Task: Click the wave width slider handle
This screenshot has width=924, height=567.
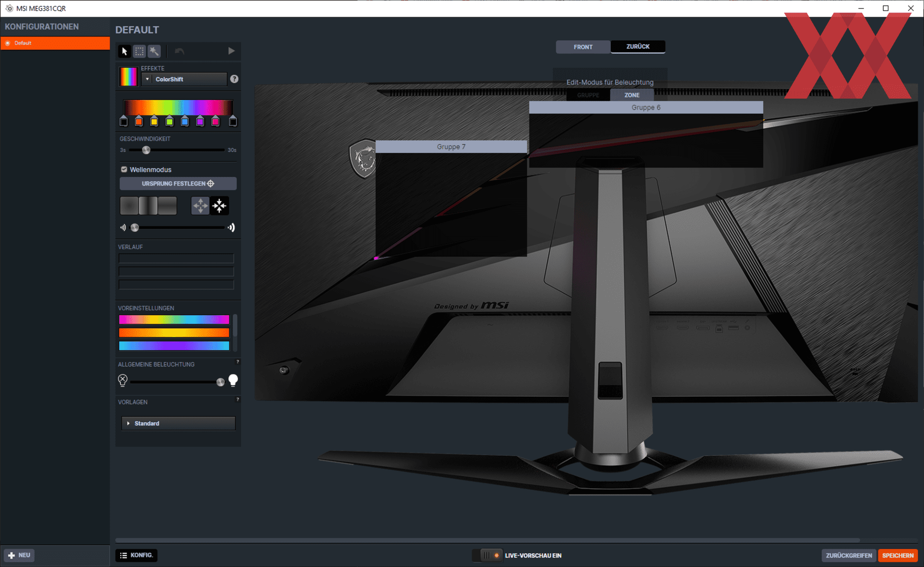Action: pos(135,227)
